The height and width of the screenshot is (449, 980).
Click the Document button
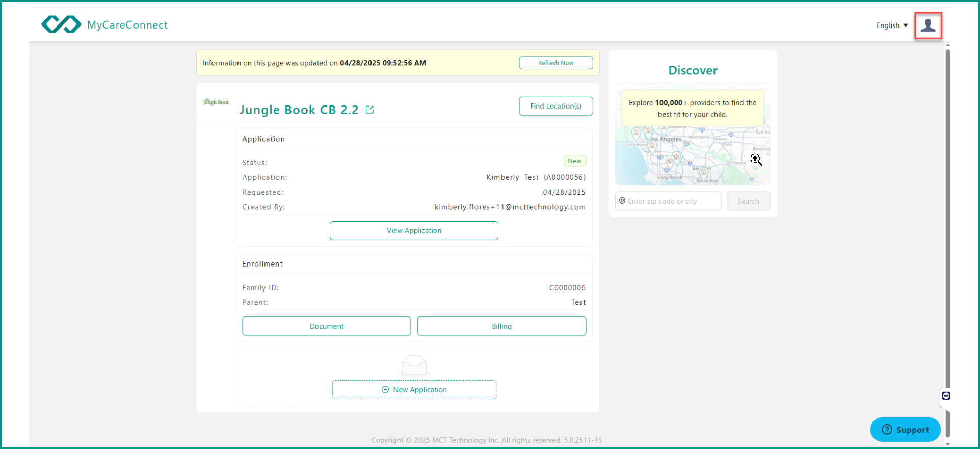pos(327,326)
